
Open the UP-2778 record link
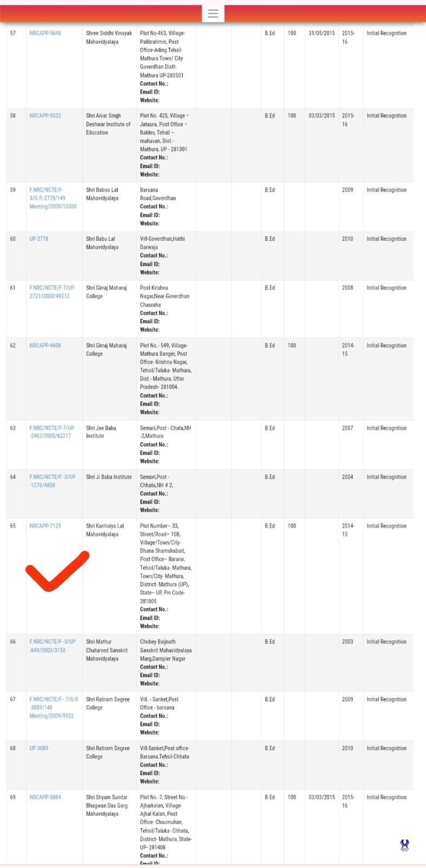point(38,239)
